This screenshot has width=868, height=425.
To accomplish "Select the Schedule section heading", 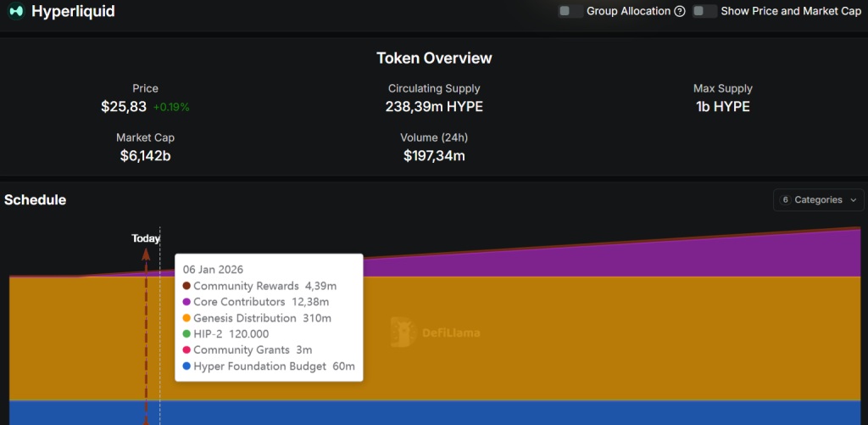I will [x=36, y=200].
